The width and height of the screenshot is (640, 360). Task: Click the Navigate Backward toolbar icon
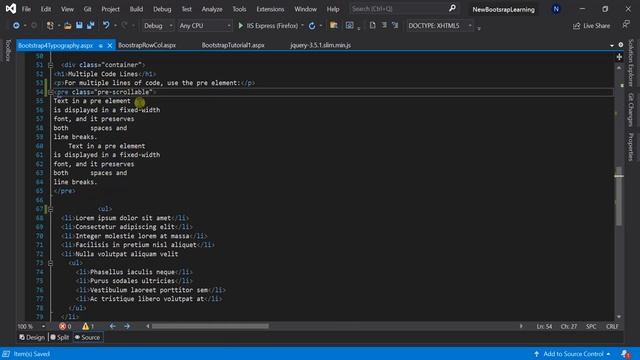(16, 26)
